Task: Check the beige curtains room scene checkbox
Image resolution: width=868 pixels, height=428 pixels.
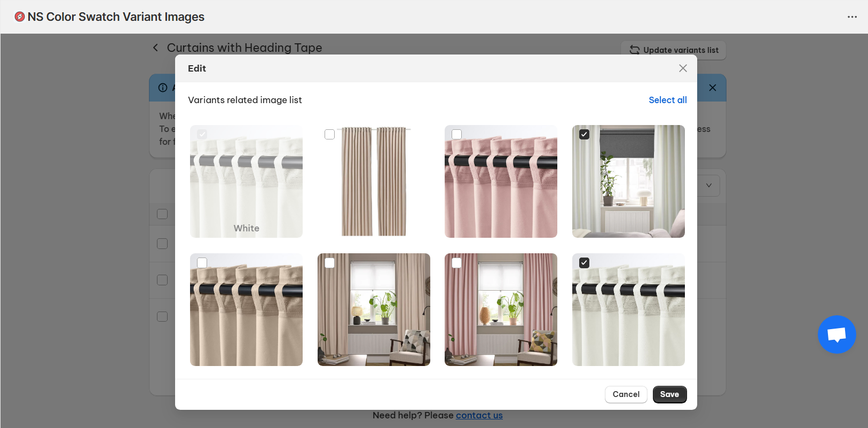Action: (x=329, y=263)
